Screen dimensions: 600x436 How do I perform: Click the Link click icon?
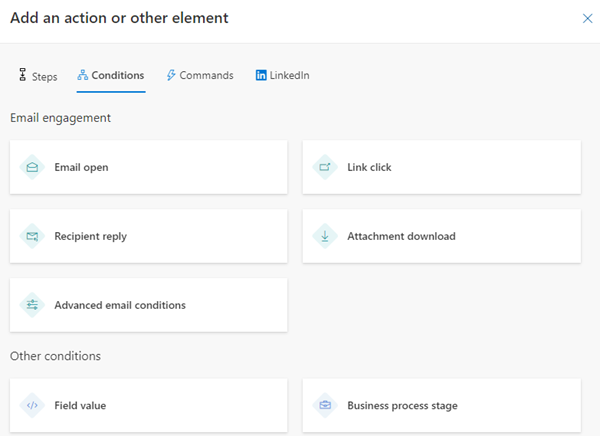coord(325,167)
